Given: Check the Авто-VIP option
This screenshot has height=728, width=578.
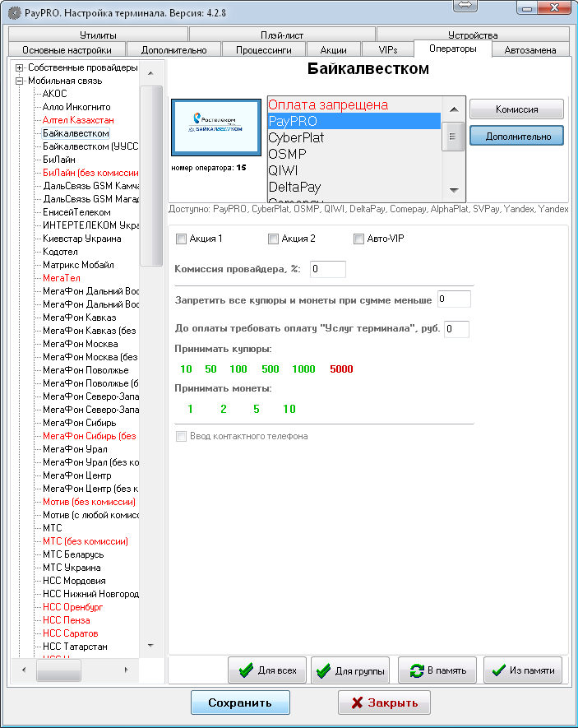Looking at the screenshot, I should point(358,239).
